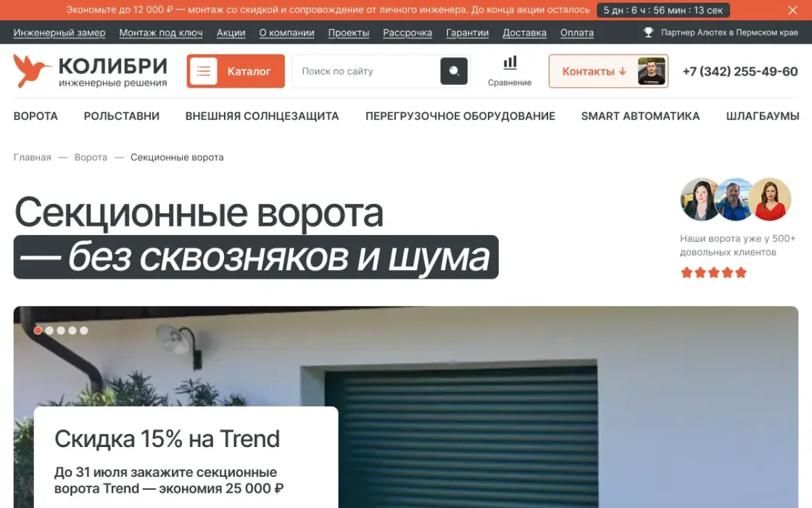Open the Каталог menu button
The height and width of the screenshot is (508, 812).
tap(236, 71)
